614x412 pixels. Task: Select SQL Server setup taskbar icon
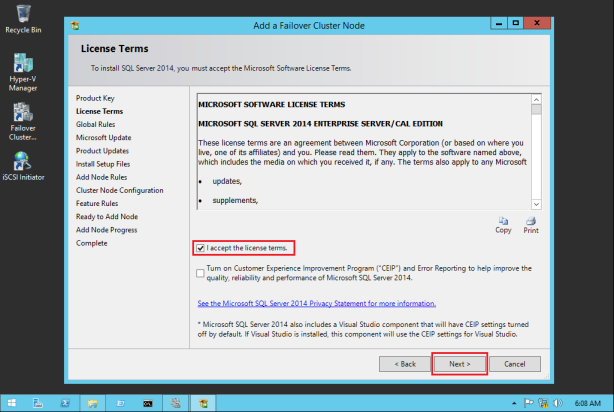[203, 403]
